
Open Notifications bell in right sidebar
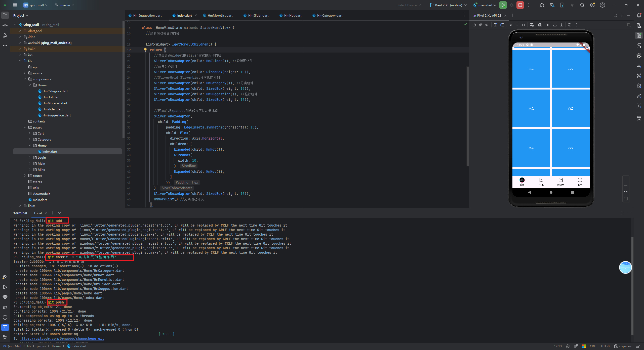pyautogui.click(x=639, y=15)
